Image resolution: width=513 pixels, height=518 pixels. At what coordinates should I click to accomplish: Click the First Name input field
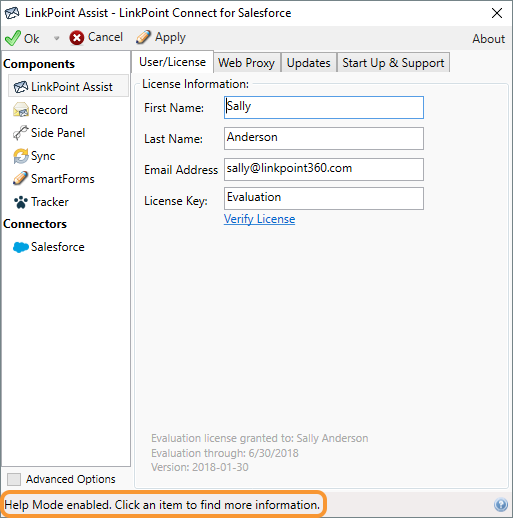pyautogui.click(x=324, y=107)
